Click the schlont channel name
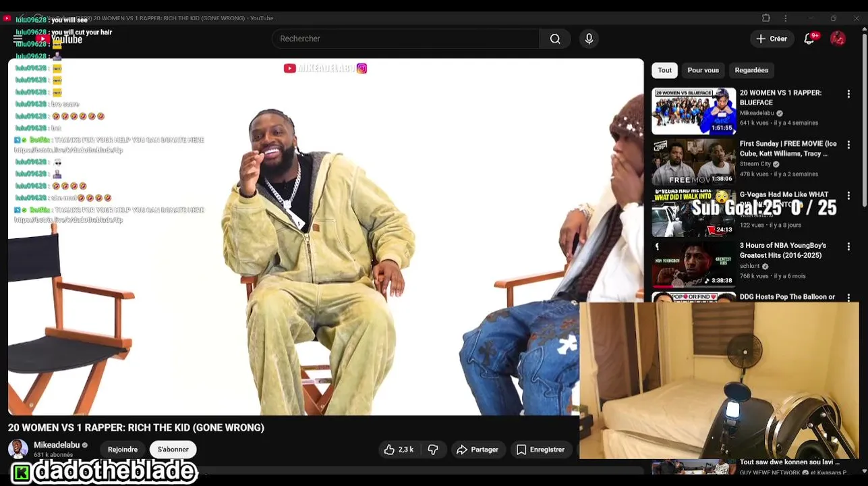 pyautogui.click(x=750, y=266)
